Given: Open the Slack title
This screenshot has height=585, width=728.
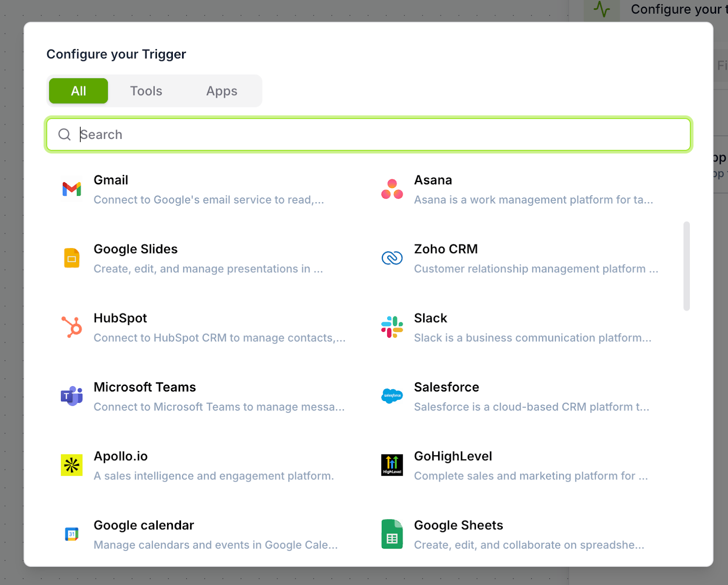Looking at the screenshot, I should point(430,318).
